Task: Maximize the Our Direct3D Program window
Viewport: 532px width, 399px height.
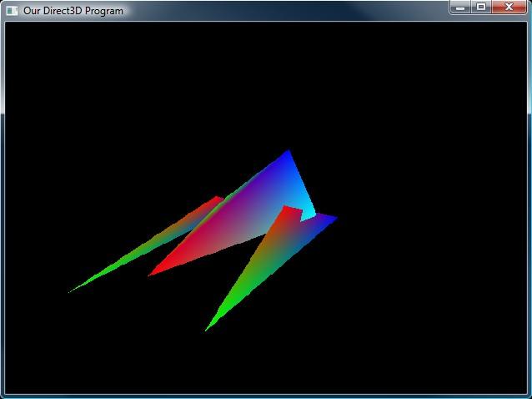Action: pyautogui.click(x=481, y=8)
